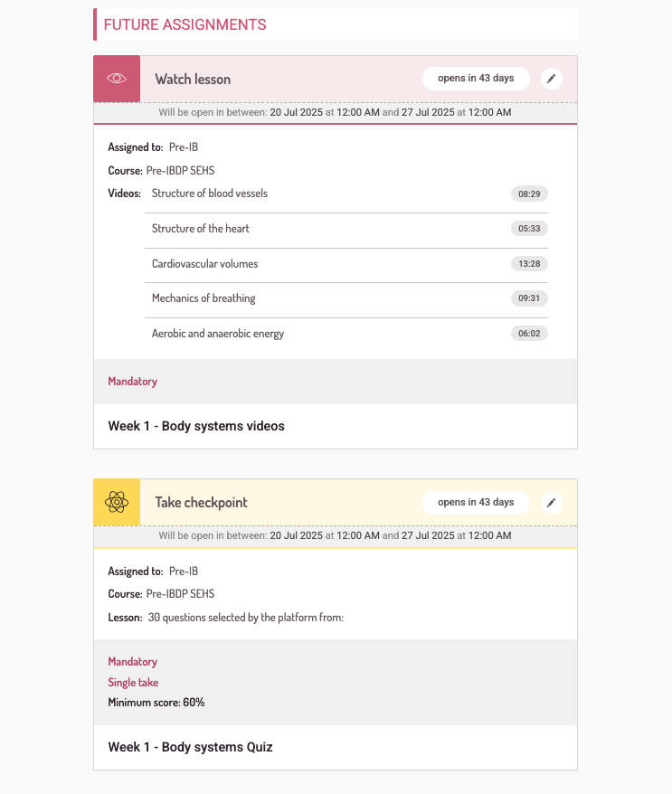The width and height of the screenshot is (672, 794).
Task: Click the Take checkpoint card title
Action: (x=201, y=502)
